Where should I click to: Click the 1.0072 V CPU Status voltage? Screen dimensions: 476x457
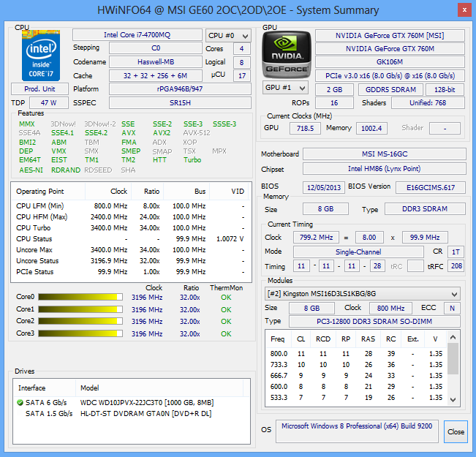click(230, 239)
